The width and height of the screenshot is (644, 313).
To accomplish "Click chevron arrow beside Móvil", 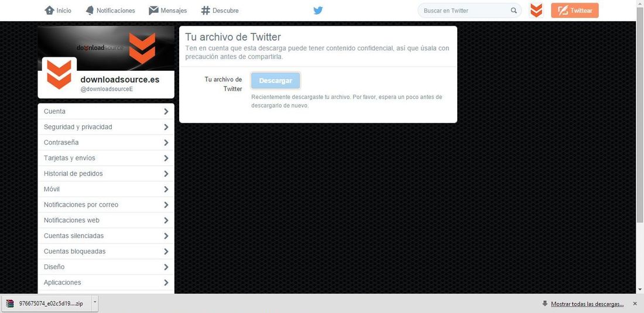I will click(166, 190).
